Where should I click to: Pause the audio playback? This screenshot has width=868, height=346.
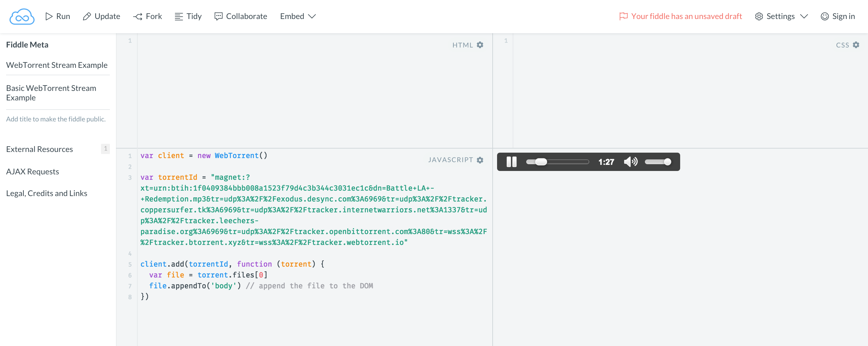pos(512,162)
